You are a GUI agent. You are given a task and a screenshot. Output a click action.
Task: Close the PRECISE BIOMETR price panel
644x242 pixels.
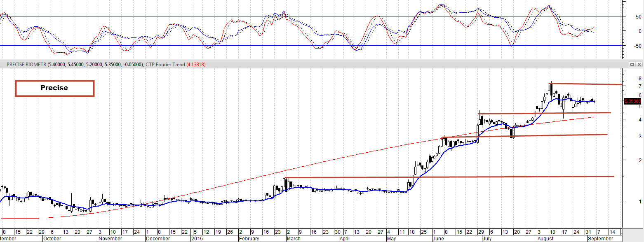[x=639, y=65]
